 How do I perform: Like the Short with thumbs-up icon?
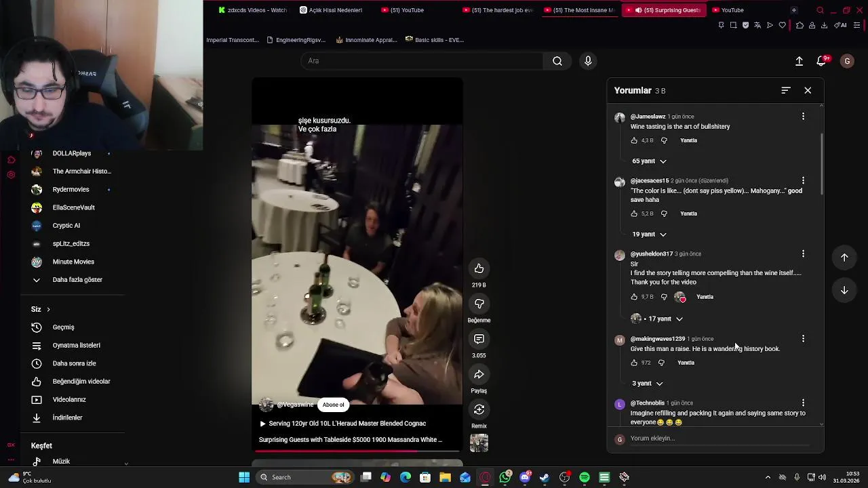479,268
